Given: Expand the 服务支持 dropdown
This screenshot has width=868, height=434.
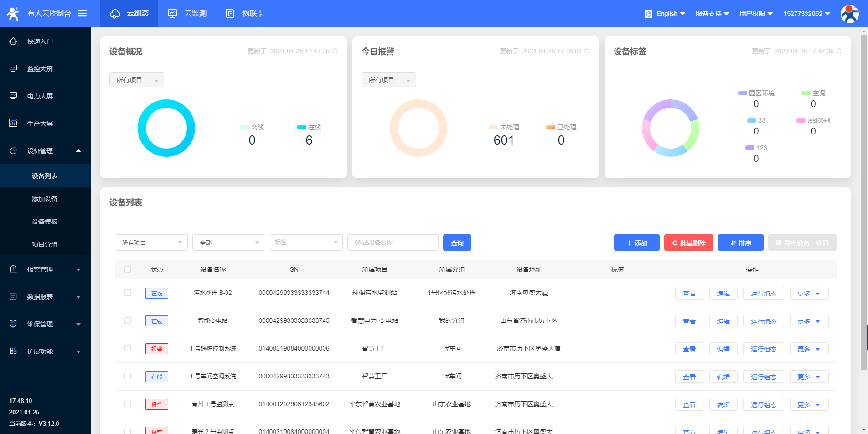Looking at the screenshot, I should 712,14.
